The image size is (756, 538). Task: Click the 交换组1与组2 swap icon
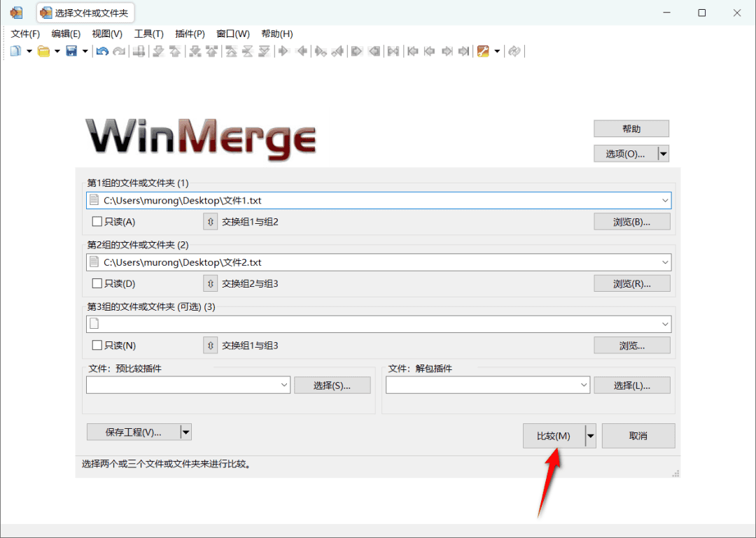[210, 222]
